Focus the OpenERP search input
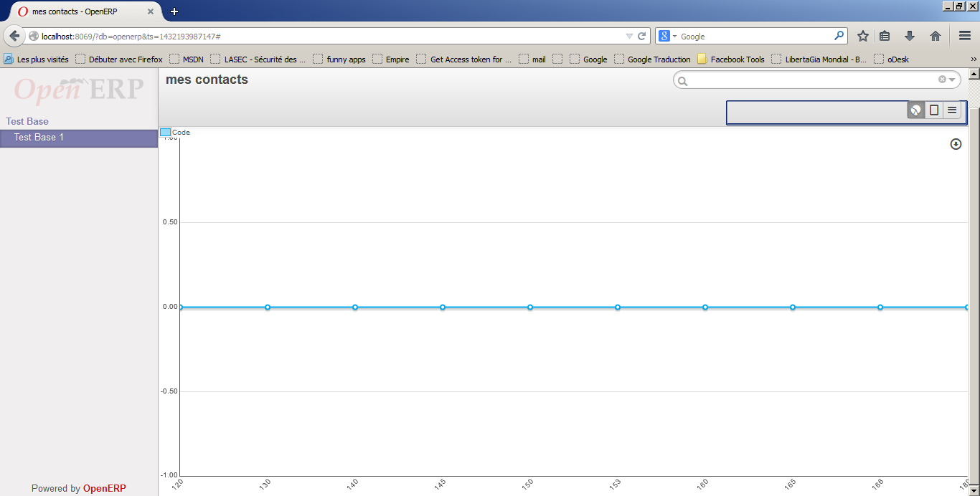 (x=816, y=80)
